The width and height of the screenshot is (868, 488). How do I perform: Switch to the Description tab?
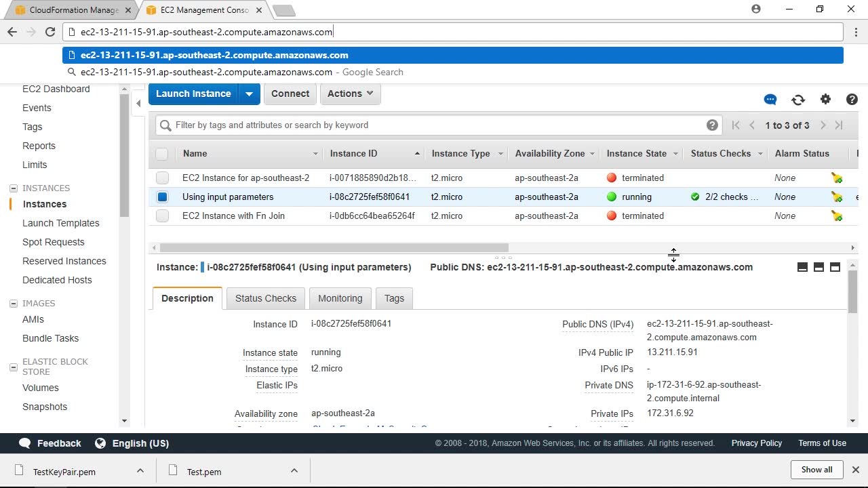[x=187, y=298]
